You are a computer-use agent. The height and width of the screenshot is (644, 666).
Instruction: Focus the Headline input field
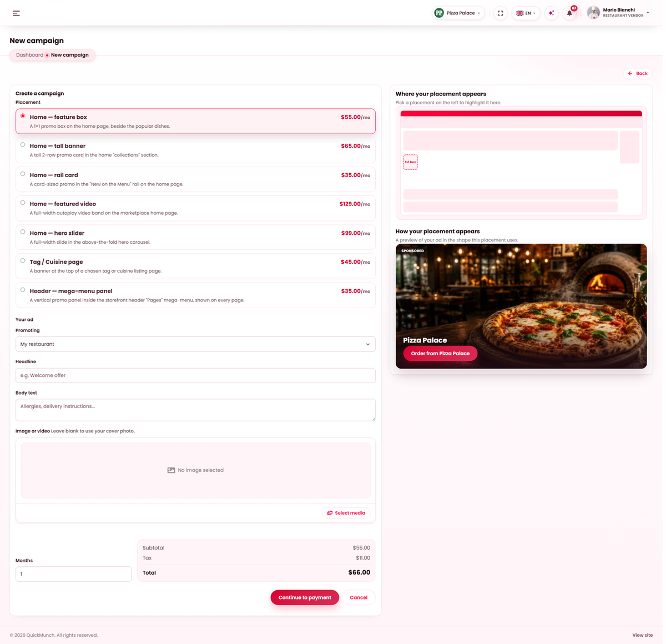pyautogui.click(x=195, y=375)
